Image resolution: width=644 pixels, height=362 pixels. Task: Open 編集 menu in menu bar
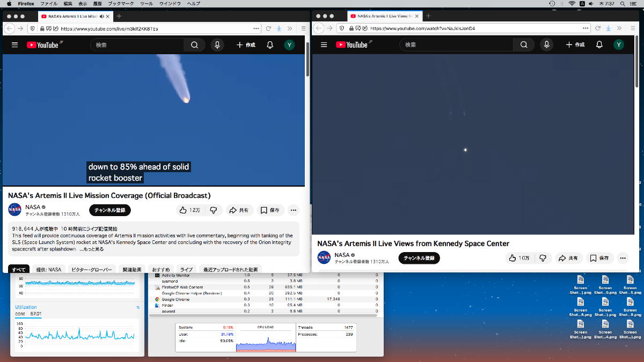[x=68, y=4]
